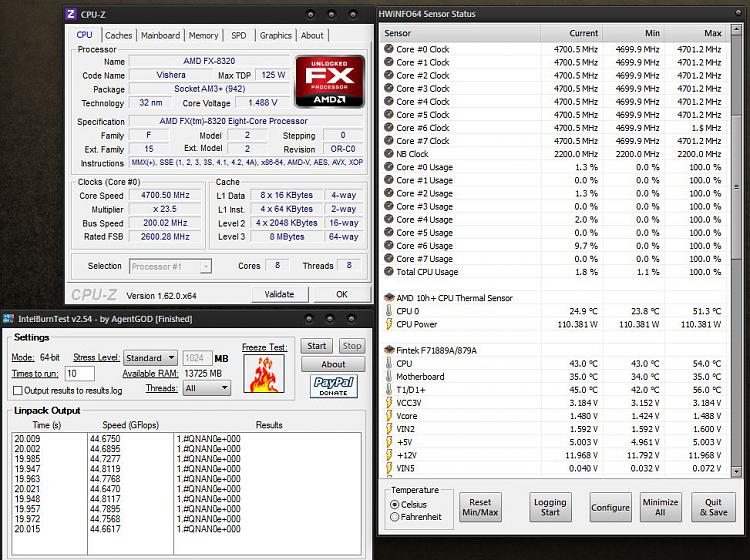Switch to the Mainboard tab

[x=160, y=35]
